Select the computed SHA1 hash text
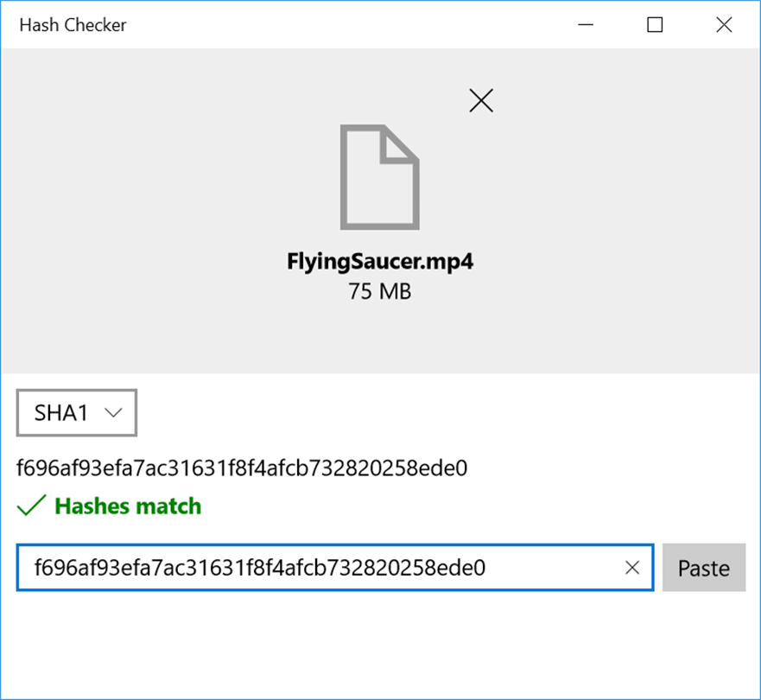Screen dimensions: 761x700 pos(242,468)
